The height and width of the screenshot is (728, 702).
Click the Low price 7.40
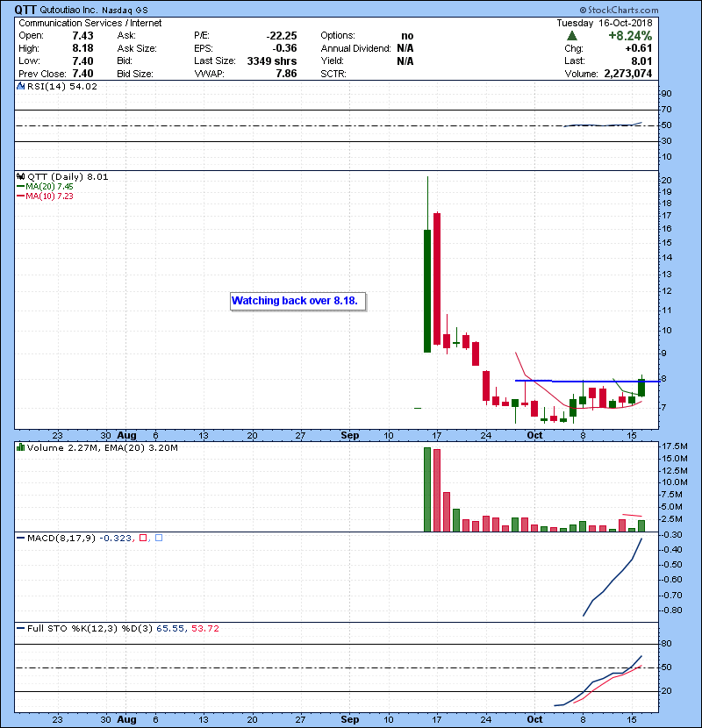point(82,61)
